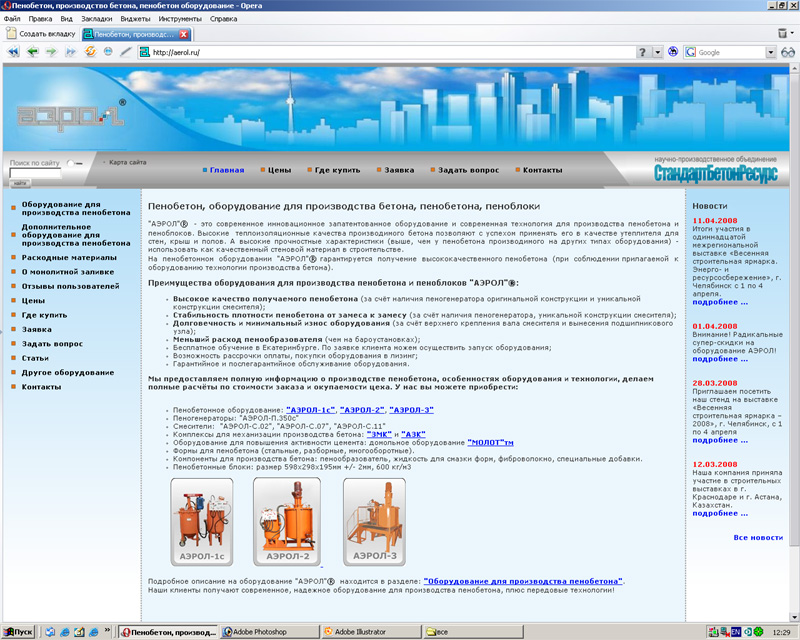Open Где купить in top navigation bar
This screenshot has width=800, height=640.
tap(337, 170)
